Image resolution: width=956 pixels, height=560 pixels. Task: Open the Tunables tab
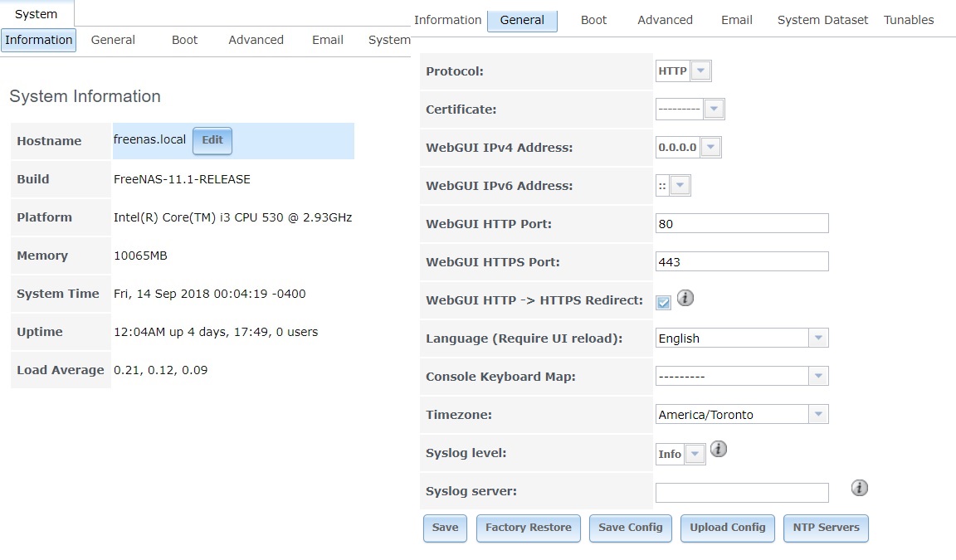909,20
